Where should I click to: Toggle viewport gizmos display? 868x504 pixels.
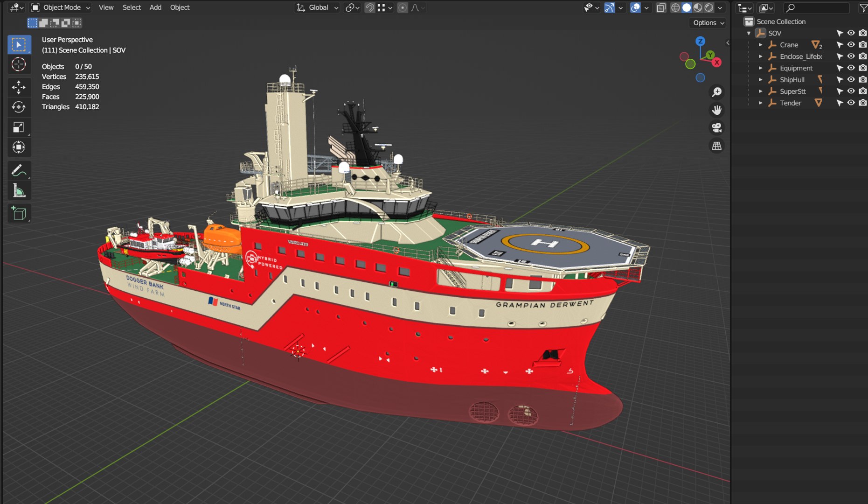609,8
